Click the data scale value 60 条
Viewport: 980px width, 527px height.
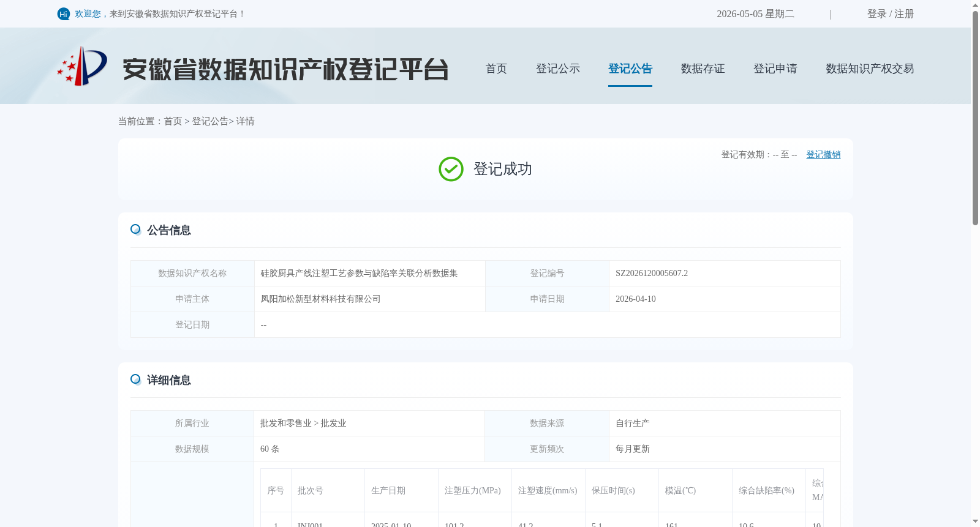(270, 449)
